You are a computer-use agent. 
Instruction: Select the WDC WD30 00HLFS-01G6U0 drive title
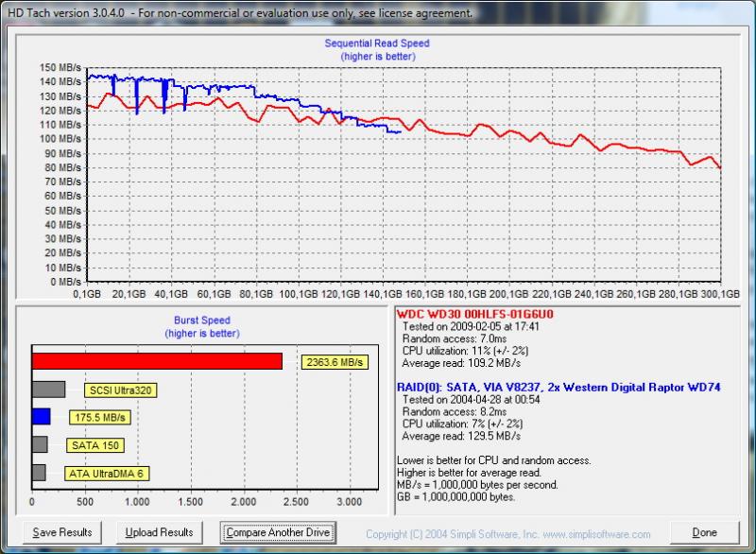[475, 315]
